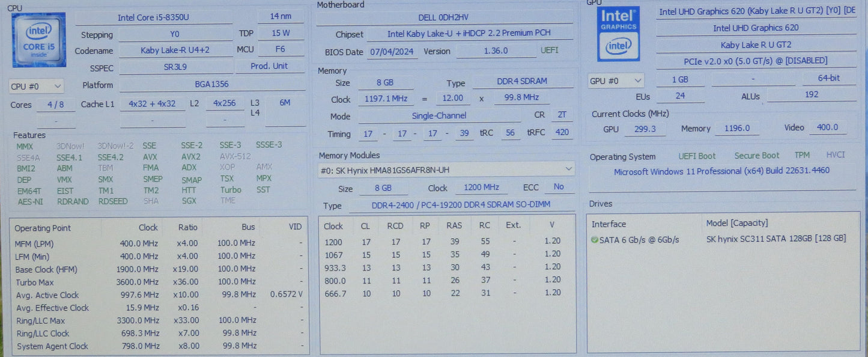Click the GPU current clock 299.3 field

tap(645, 129)
